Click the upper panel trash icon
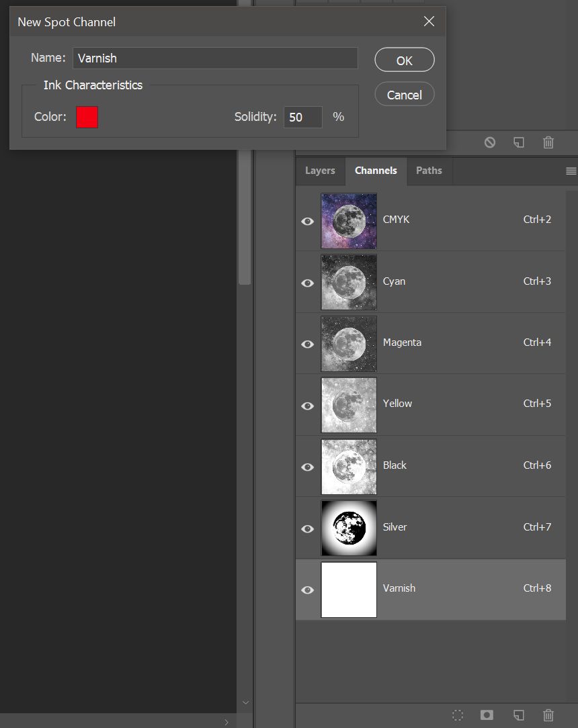Viewport: 578px width, 728px height. [x=548, y=142]
